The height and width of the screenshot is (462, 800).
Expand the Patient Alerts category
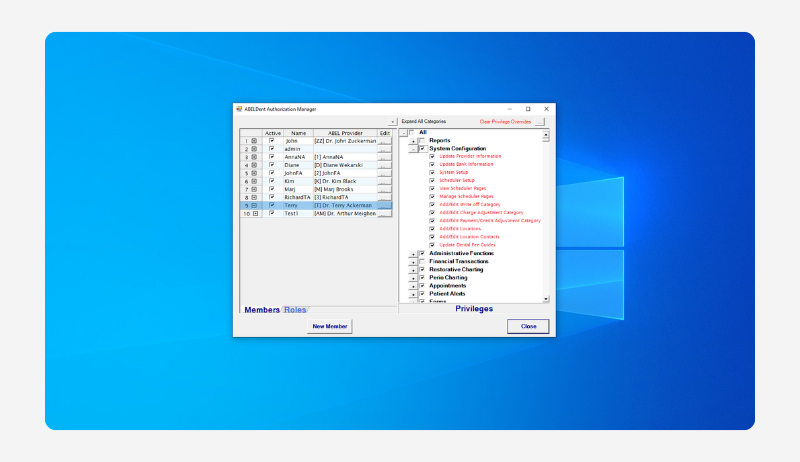(413, 295)
